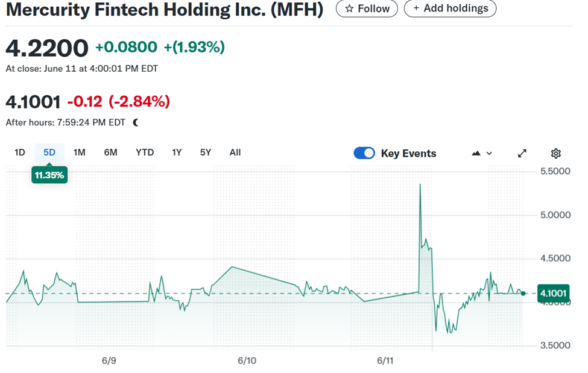Screen dimensions: 588x373
Task: Select the 1D range tab
Action: point(20,152)
